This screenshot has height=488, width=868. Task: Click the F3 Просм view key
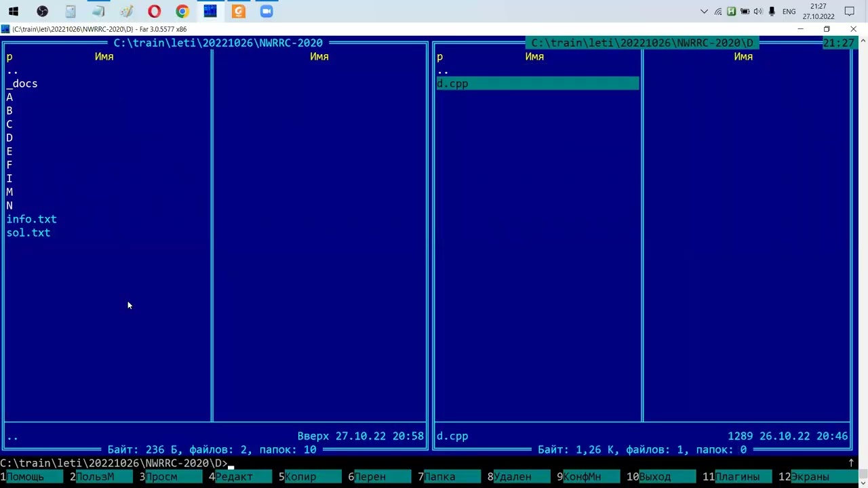(x=170, y=477)
